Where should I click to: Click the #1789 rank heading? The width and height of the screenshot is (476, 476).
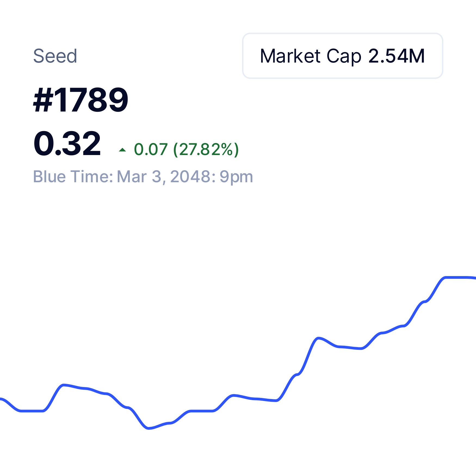coord(81,100)
